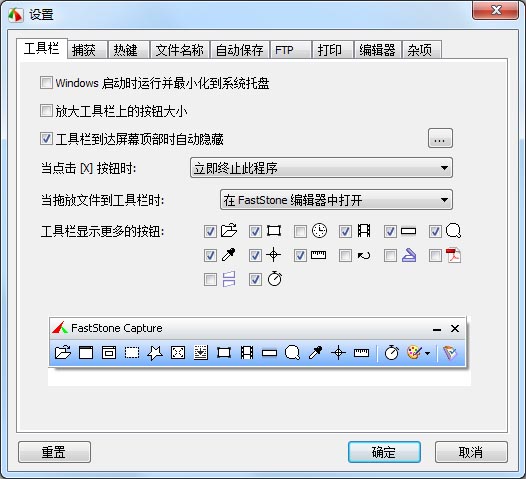Click Capture Full Screen icon in toolbar
Viewport: 526px width, 479px height.
click(x=178, y=353)
